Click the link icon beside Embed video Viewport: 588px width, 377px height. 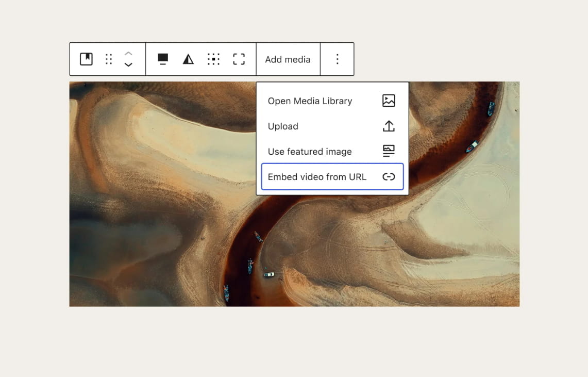pos(389,176)
